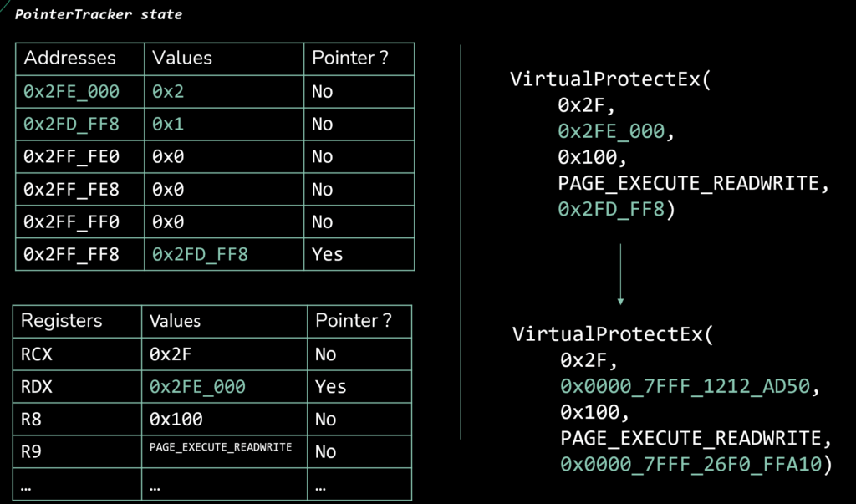Click the RCX register cell
The height and width of the screenshot is (504, 856).
click(37, 354)
